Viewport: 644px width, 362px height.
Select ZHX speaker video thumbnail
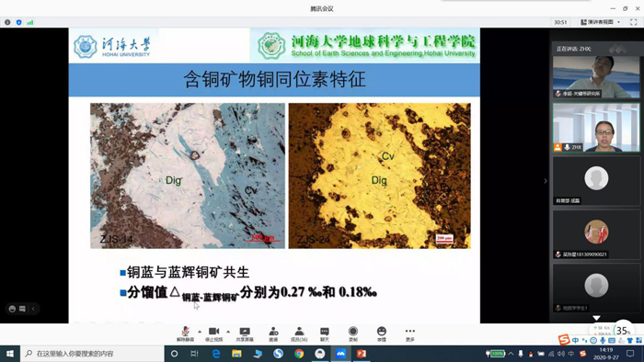(x=596, y=128)
